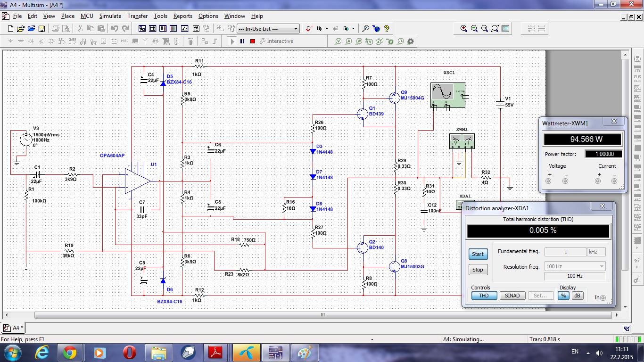Click the Interactive simulation settings button

[x=277, y=41]
